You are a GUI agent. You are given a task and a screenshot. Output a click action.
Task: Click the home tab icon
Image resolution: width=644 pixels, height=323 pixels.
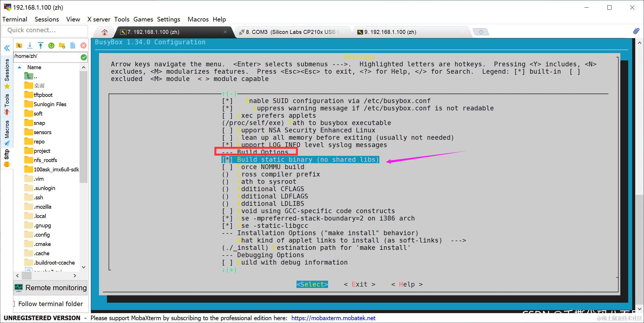click(105, 32)
